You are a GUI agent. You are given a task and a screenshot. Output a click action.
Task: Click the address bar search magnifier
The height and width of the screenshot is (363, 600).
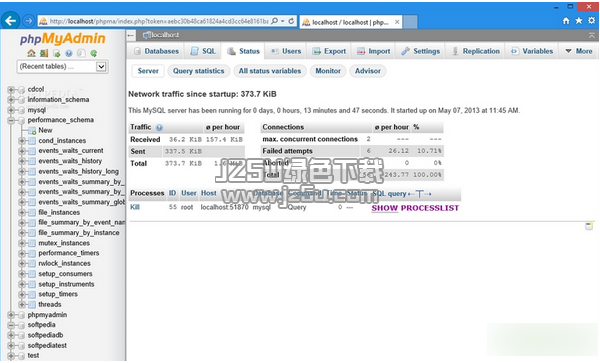point(274,21)
